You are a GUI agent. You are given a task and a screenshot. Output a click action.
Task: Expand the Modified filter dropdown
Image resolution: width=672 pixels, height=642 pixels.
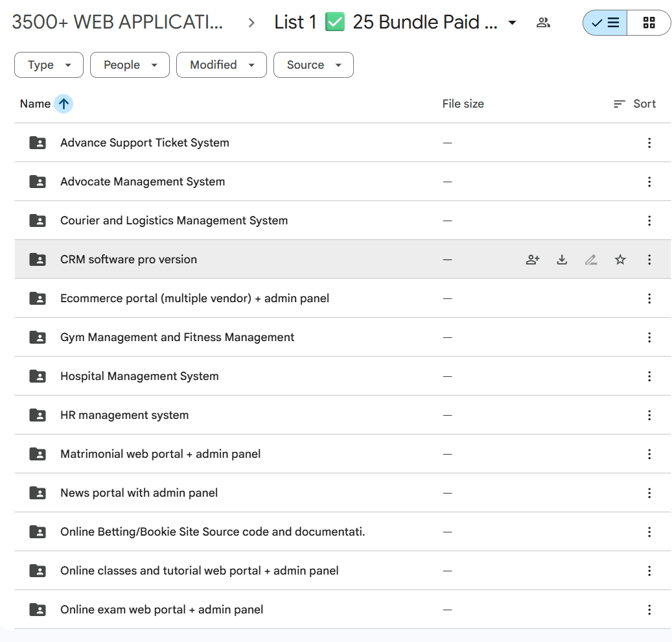click(222, 65)
